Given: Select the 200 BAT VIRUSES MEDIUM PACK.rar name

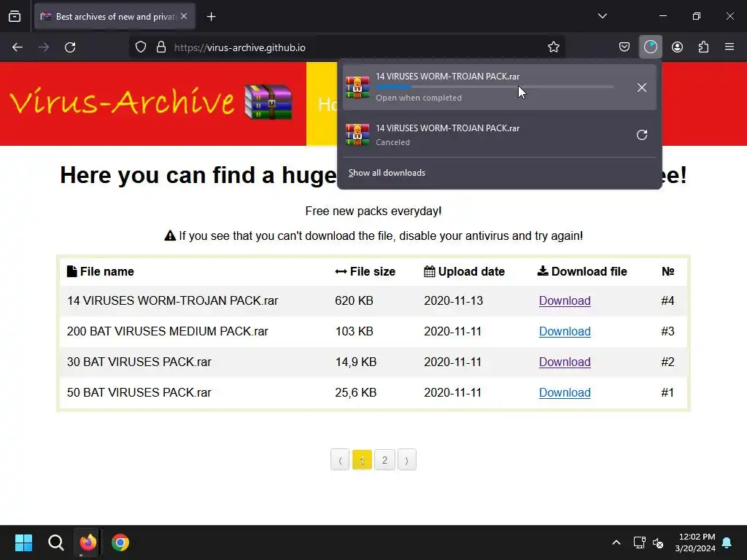Looking at the screenshot, I should [168, 332].
